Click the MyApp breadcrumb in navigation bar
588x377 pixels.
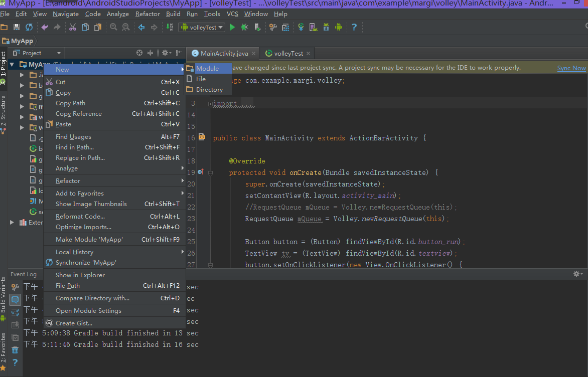coord(18,41)
